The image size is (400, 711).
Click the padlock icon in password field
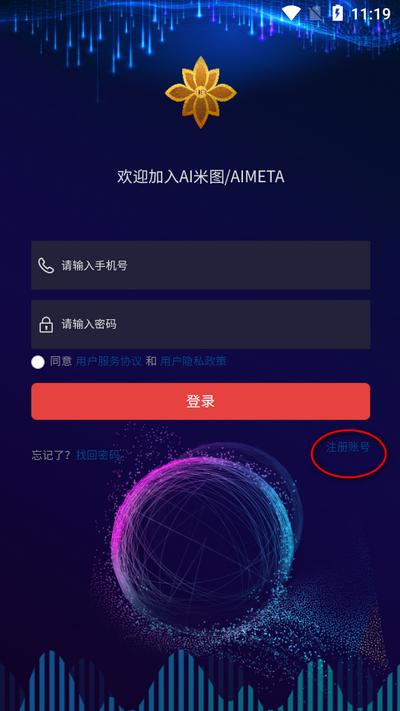46,325
